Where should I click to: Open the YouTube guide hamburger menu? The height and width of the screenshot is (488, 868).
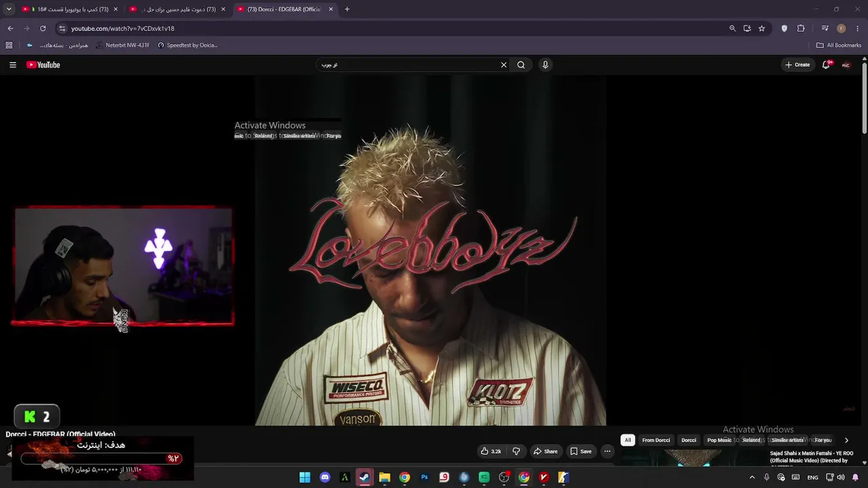click(13, 65)
